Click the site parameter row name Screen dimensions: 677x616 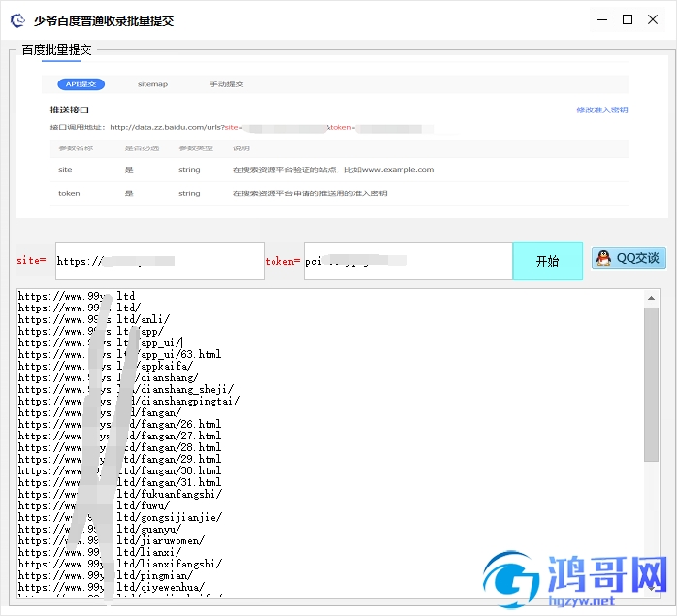65,170
